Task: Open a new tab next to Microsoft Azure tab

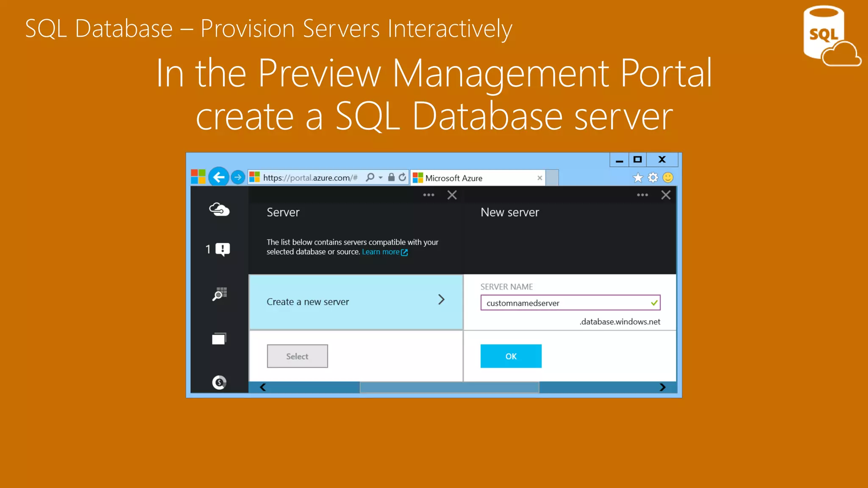Action: pos(552,178)
